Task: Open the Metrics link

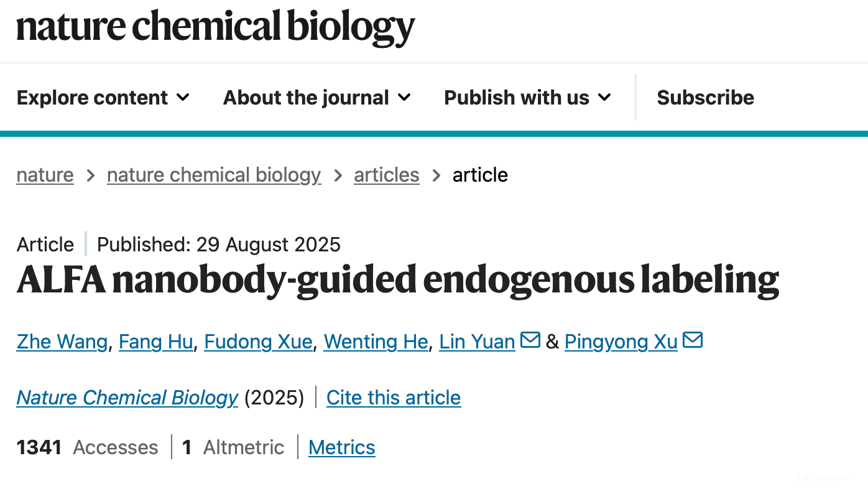Action: point(342,447)
